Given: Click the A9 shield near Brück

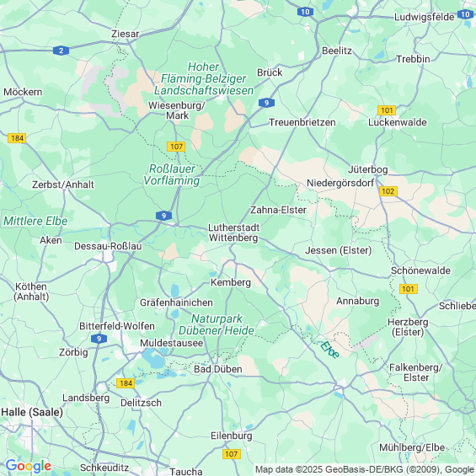Looking at the screenshot, I should pyautogui.click(x=266, y=103).
